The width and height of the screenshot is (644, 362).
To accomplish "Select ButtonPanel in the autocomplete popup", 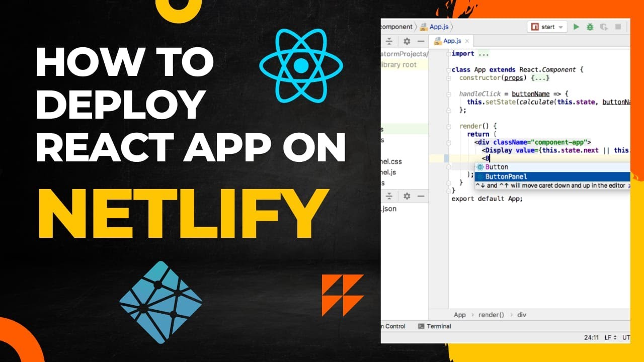I will pos(552,176).
